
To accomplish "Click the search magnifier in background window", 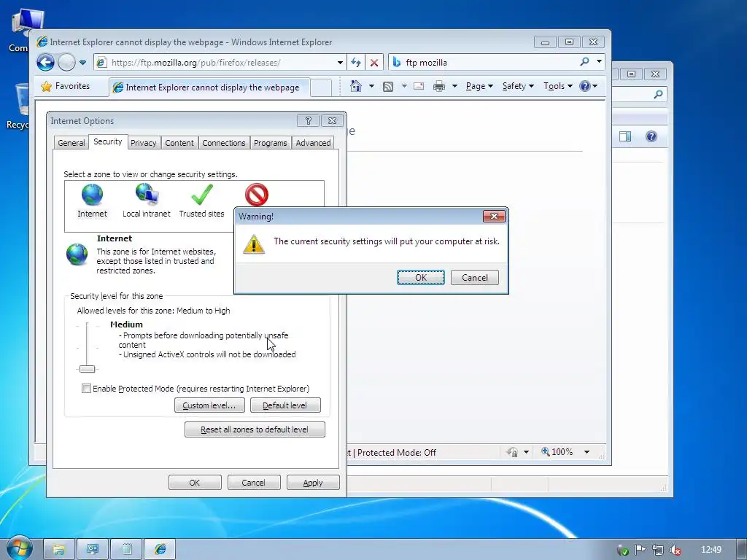I will 658,94.
